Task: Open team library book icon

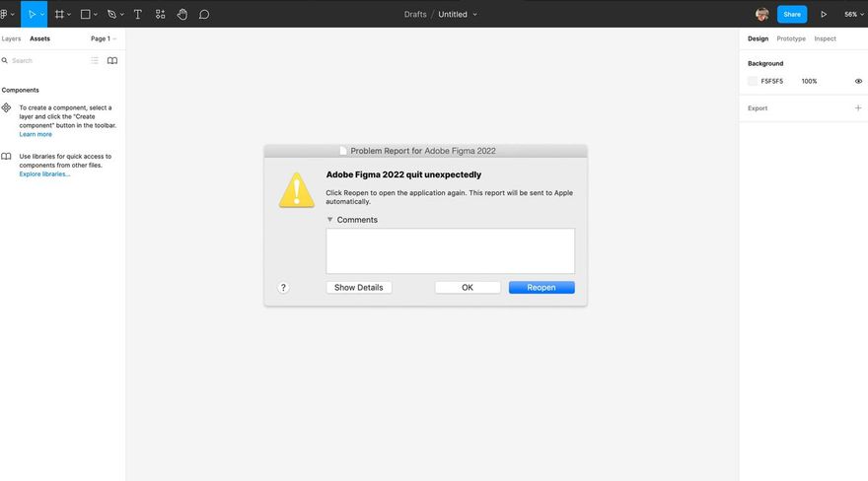Action: coord(112,60)
